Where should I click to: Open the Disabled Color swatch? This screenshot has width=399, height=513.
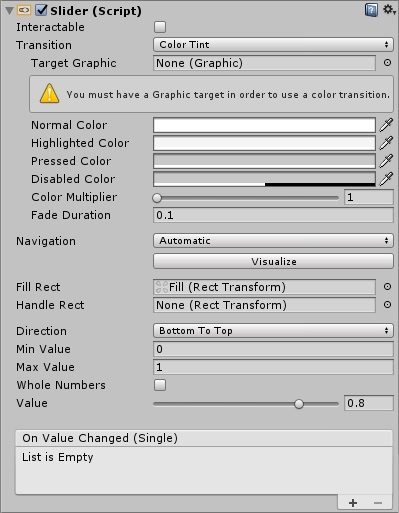[x=264, y=179]
